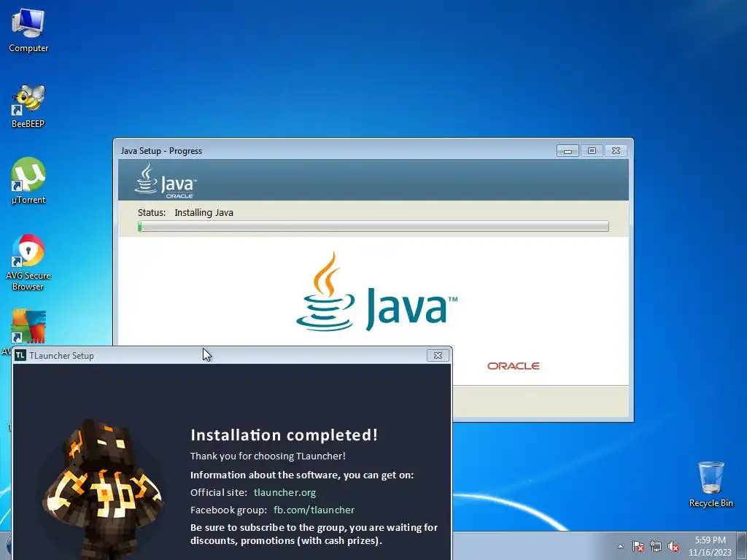Minimize the Java Setup window
747x560 pixels.
click(568, 150)
